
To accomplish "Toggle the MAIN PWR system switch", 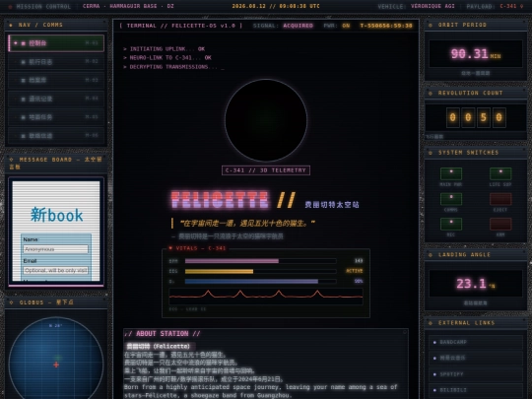I will tap(451, 173).
